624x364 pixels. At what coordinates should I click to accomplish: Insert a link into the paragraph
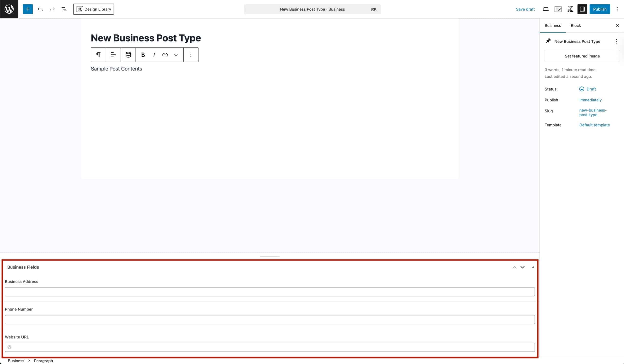[x=165, y=54]
